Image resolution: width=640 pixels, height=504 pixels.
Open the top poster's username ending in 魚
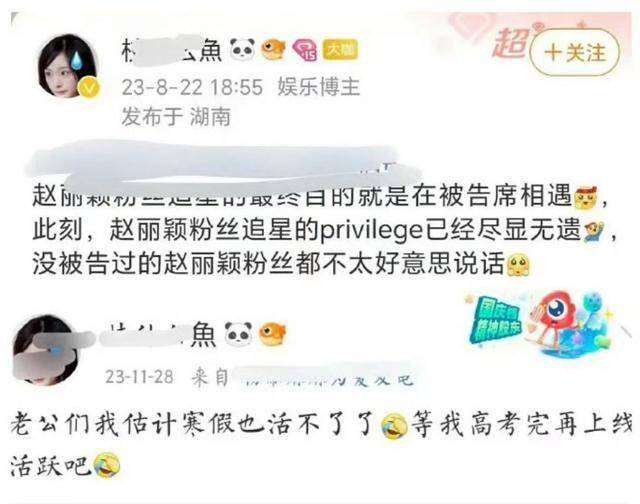[171, 50]
